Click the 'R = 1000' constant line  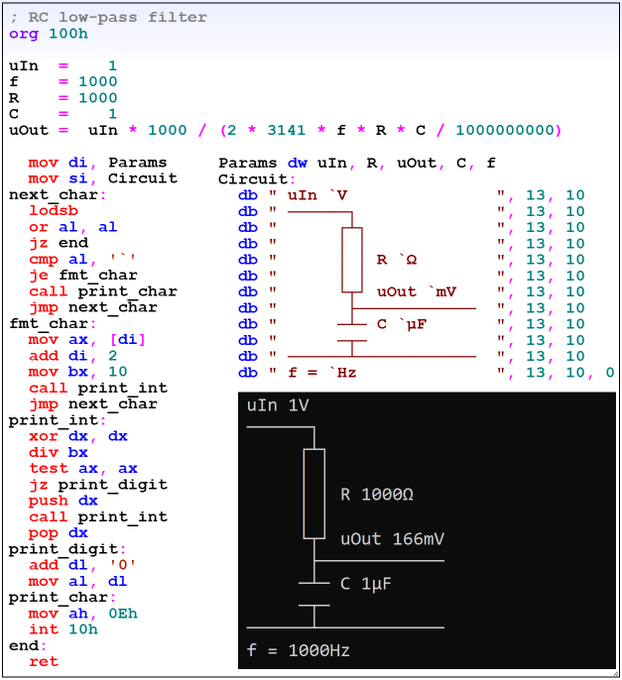pyautogui.click(x=63, y=98)
